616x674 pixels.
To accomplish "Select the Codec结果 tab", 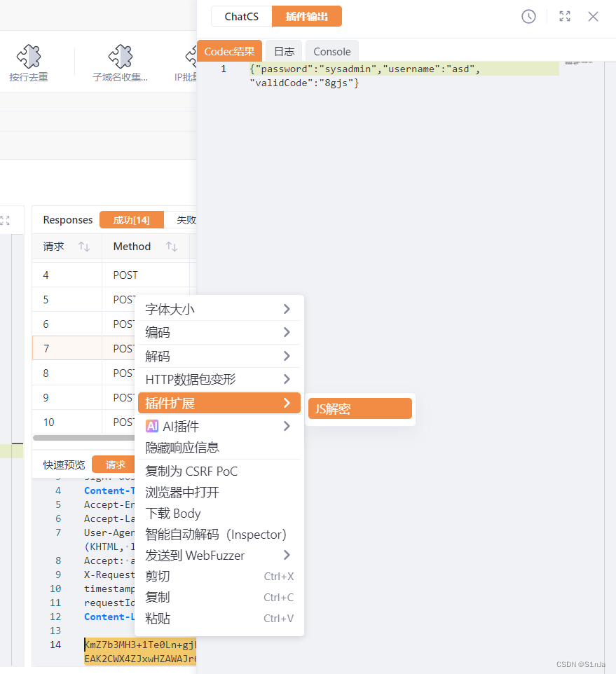I will coord(230,52).
